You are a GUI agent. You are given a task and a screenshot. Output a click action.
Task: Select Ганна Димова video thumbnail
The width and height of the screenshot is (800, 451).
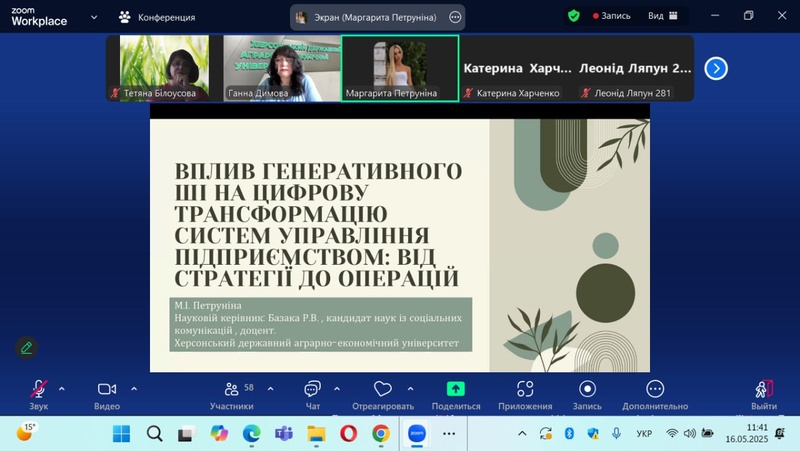pos(282,66)
